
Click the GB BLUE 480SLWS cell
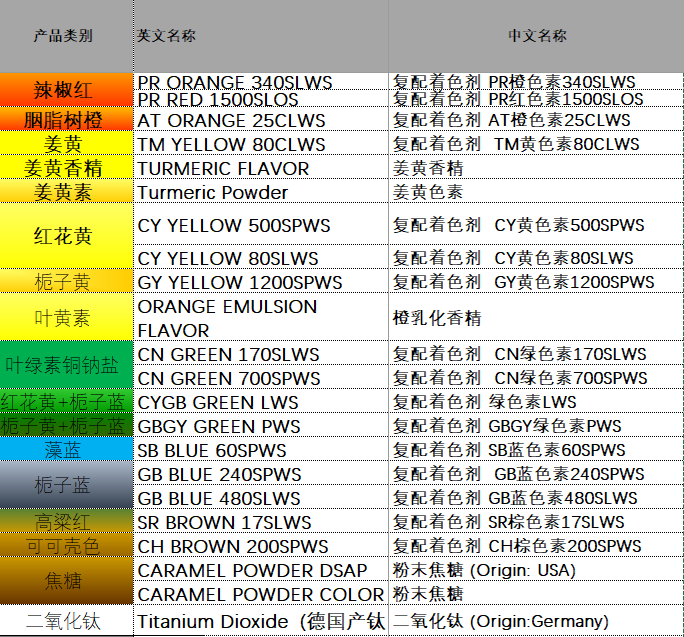[x=261, y=497]
